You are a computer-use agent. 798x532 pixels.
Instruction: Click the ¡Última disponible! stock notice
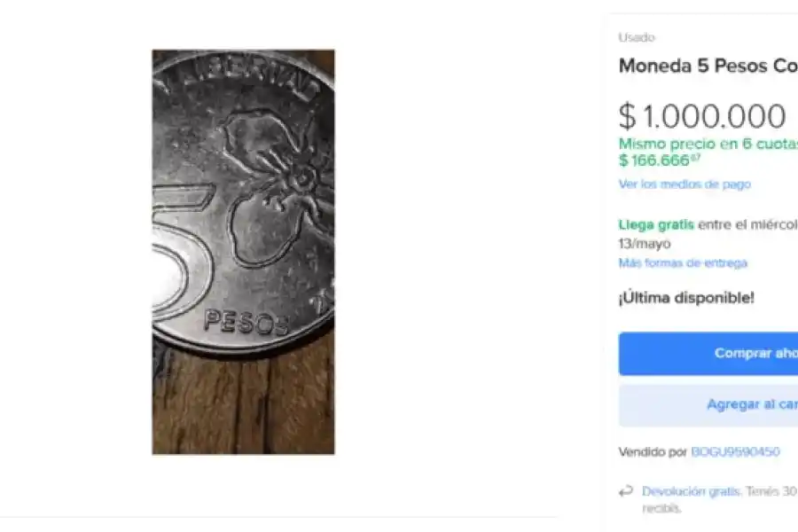(x=686, y=298)
